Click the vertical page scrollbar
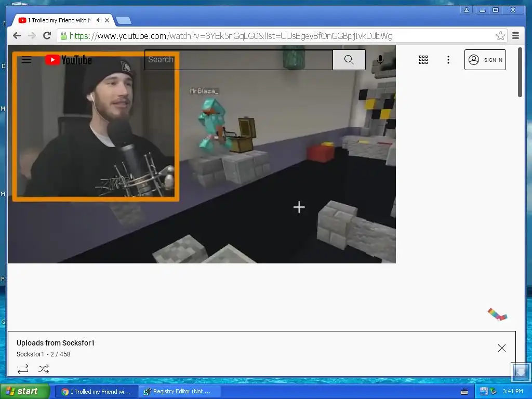Viewport: 532px width, 399px height. pyautogui.click(x=520, y=72)
